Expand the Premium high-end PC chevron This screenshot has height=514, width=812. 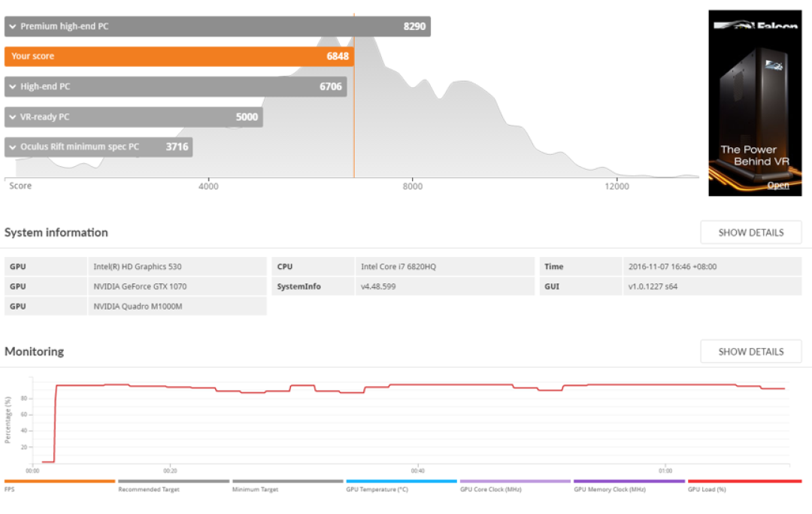13,26
